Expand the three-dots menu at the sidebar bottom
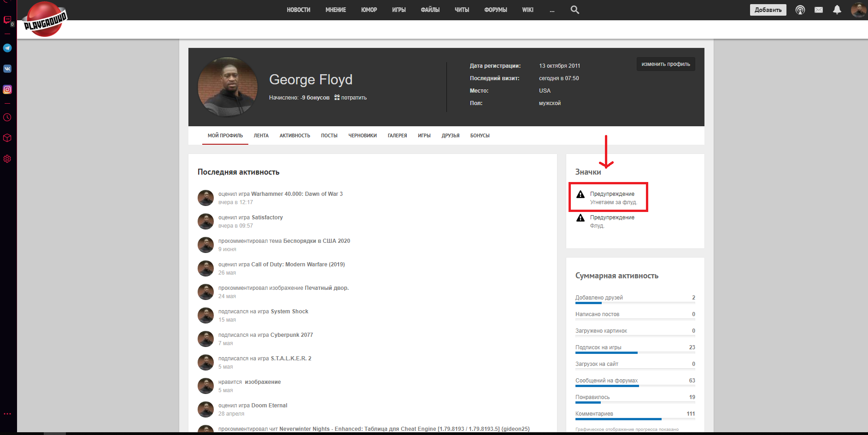868x435 pixels. tap(7, 414)
